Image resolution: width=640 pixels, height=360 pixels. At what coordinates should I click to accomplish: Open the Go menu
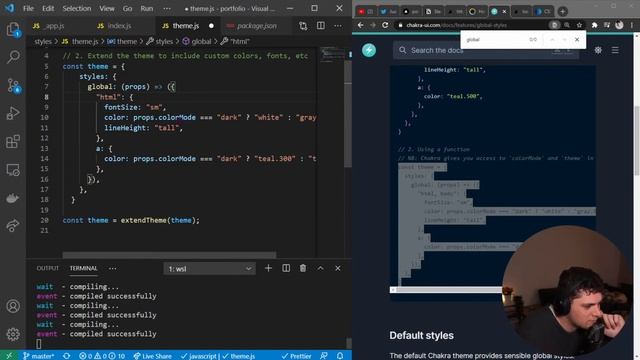click(127, 8)
